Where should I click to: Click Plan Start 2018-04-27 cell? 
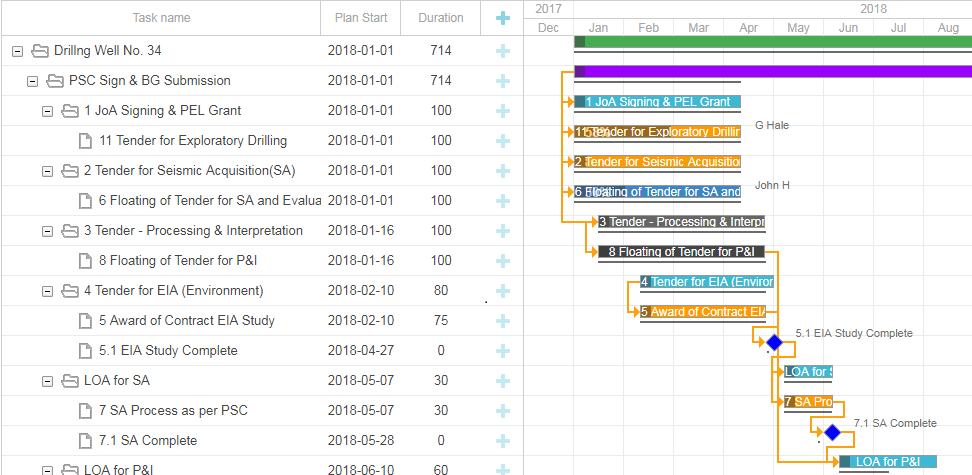click(361, 350)
